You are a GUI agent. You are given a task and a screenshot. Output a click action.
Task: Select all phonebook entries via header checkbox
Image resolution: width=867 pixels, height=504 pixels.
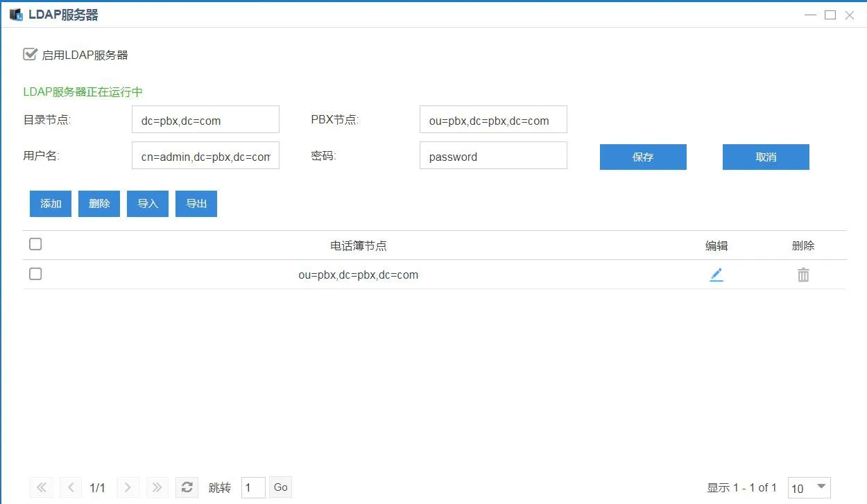(35, 244)
